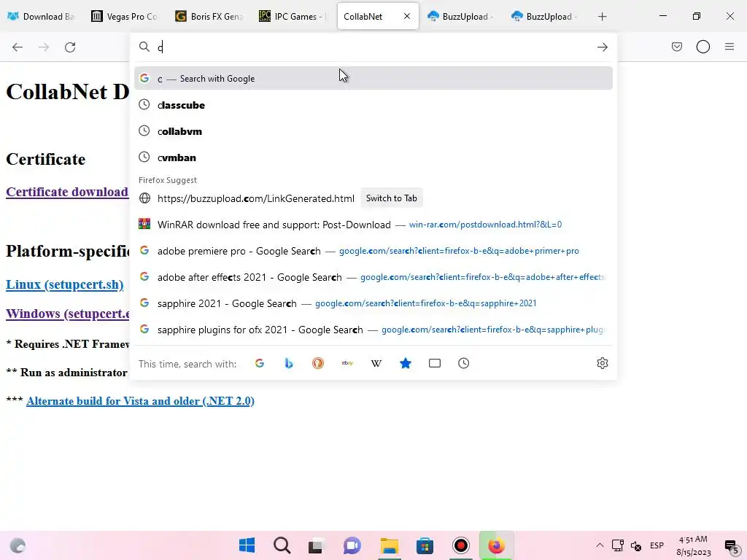The image size is (747, 560).
Task: Go back to the previous page
Action: (18, 47)
